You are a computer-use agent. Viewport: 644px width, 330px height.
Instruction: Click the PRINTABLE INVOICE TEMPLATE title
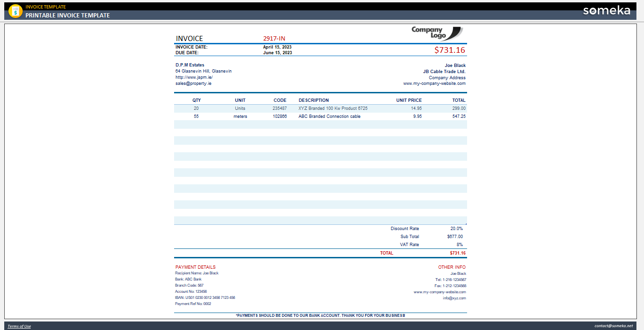tap(67, 16)
